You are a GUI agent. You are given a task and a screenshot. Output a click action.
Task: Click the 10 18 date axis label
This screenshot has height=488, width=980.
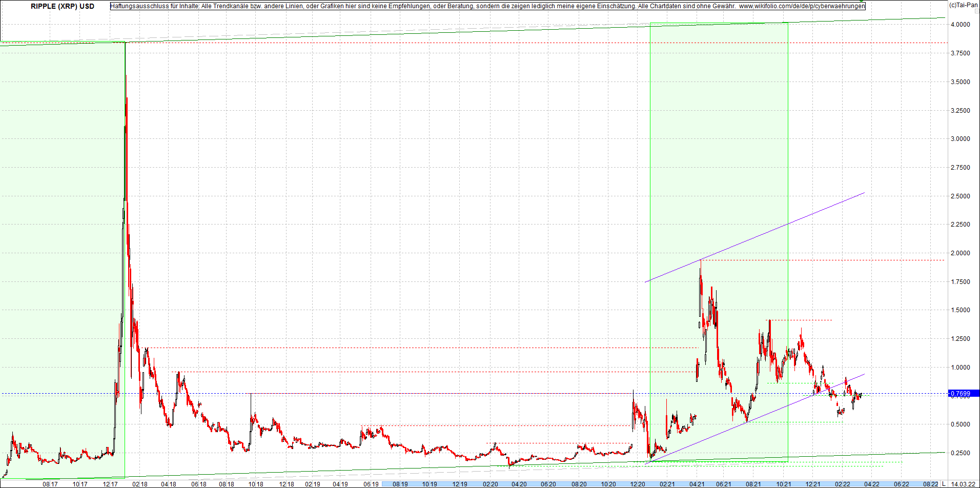click(256, 484)
